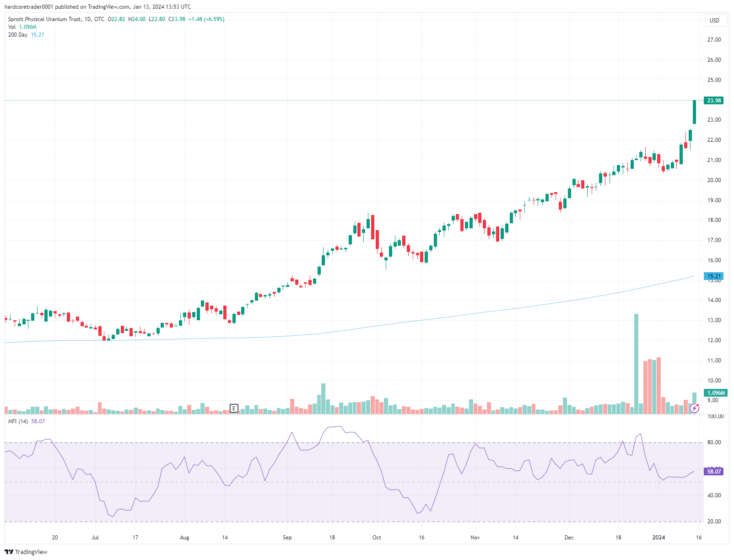The width and height of the screenshot is (734, 560).
Task: Click the green 1.096M volume label
Action: [x=716, y=393]
